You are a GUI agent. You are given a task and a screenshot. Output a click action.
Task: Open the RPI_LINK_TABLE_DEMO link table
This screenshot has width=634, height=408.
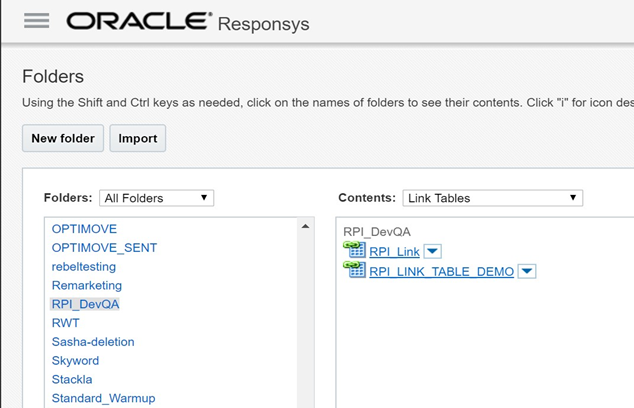coord(441,272)
